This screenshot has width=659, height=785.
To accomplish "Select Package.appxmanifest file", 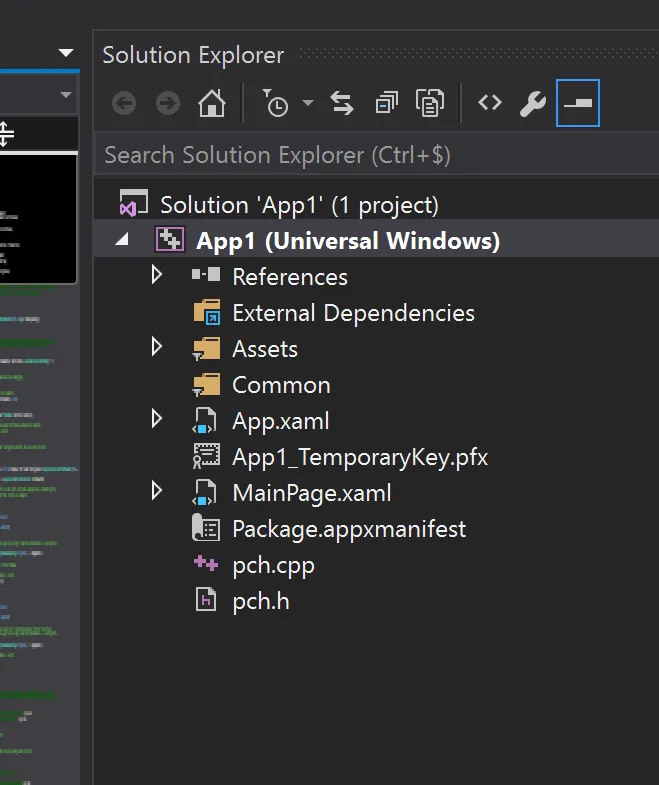I will click(x=349, y=530).
